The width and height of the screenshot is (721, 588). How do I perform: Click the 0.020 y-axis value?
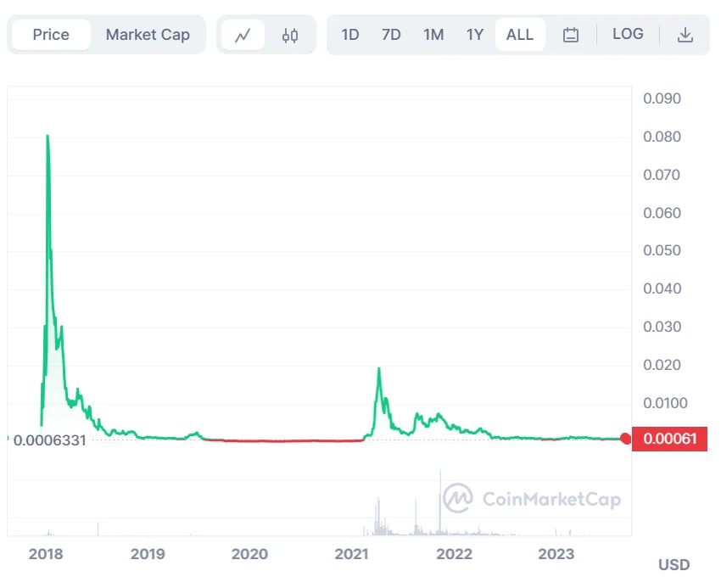click(x=662, y=365)
